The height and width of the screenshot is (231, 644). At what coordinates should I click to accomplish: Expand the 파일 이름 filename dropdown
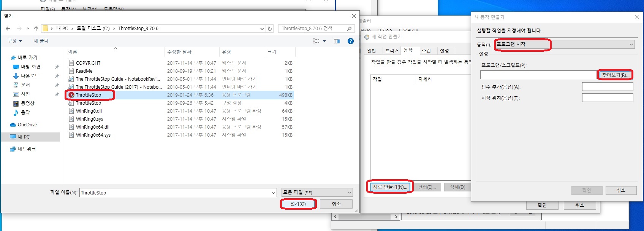[x=273, y=193]
